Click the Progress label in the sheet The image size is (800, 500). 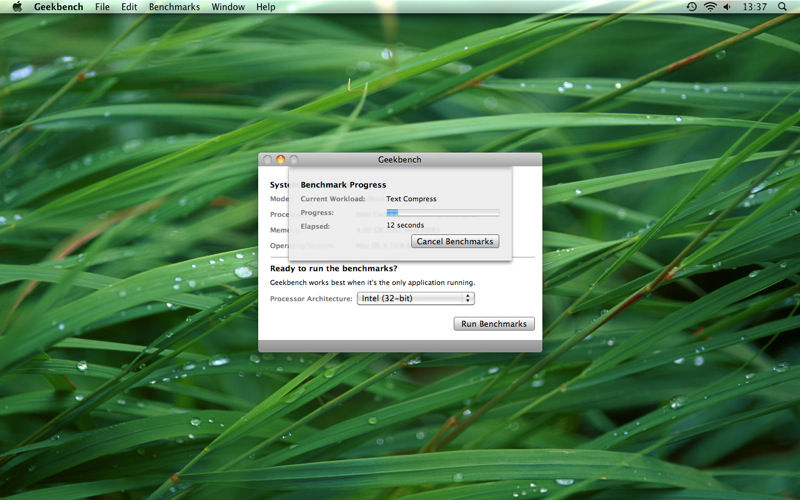coord(317,212)
